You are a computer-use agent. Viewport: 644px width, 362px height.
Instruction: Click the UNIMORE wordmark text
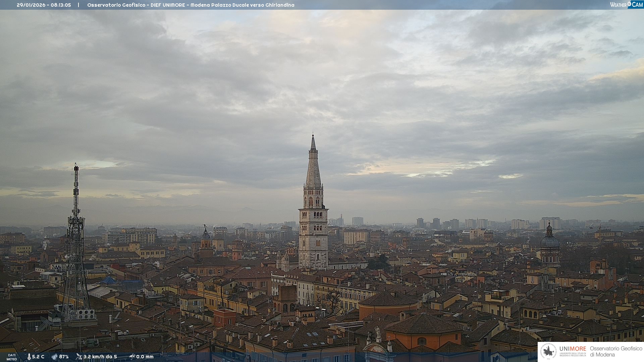tap(573, 349)
